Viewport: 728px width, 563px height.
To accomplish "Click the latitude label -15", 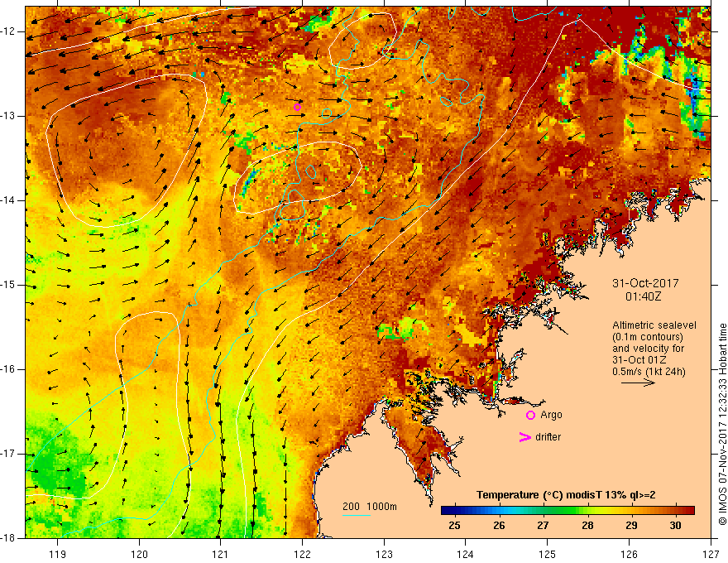I will click(x=9, y=285).
